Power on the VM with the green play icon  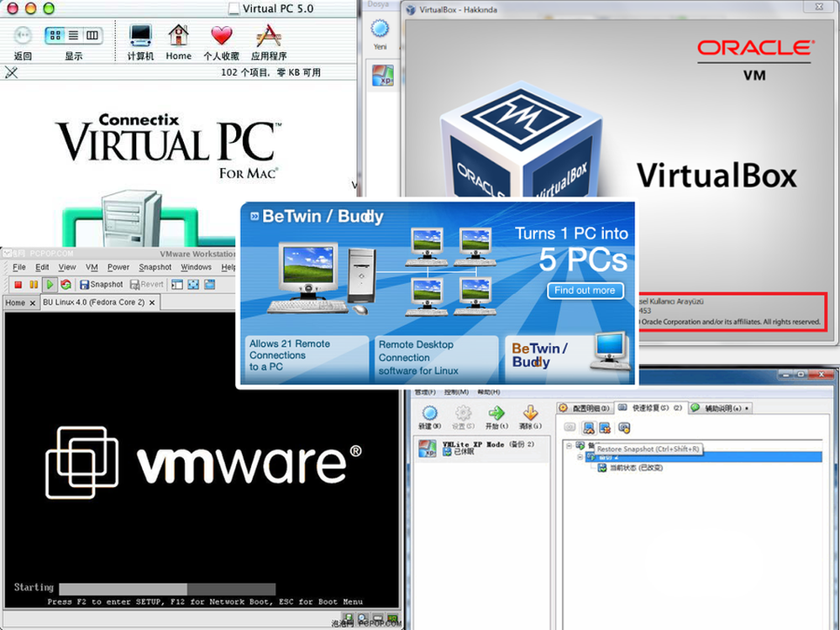click(50, 285)
